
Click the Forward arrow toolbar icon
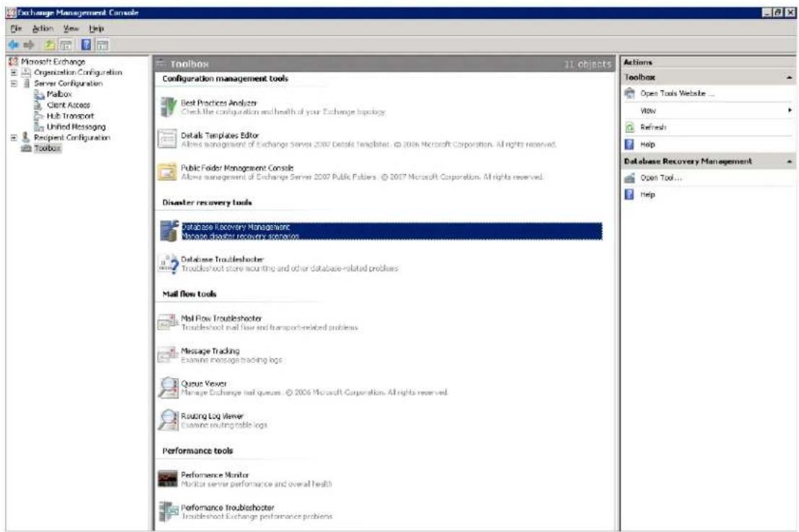click(x=29, y=45)
